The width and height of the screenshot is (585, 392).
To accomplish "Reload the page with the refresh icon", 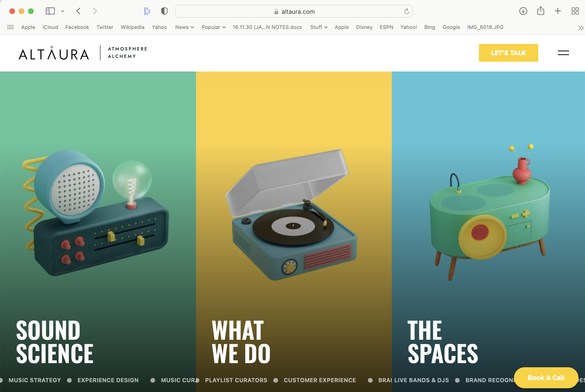I will tap(407, 11).
